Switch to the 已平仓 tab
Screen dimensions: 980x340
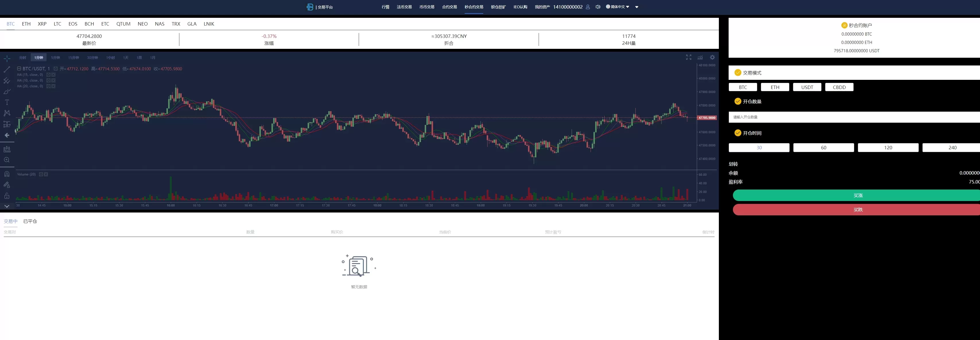point(30,221)
